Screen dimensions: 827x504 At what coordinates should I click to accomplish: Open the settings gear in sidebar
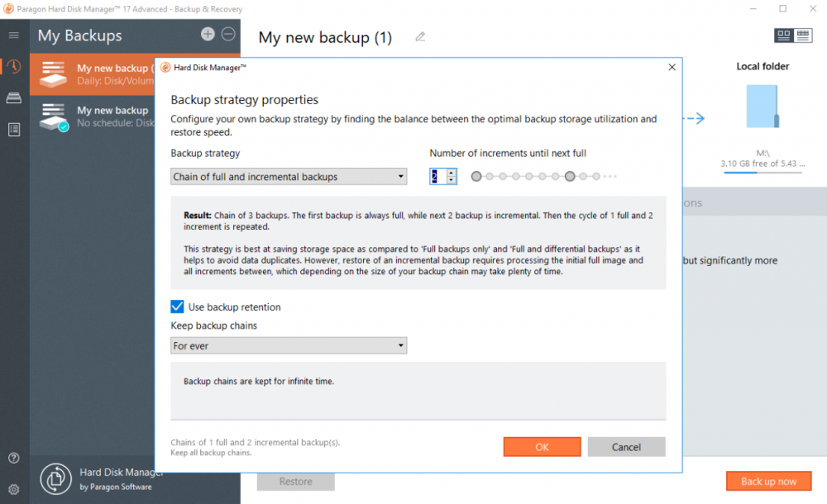tap(13, 488)
